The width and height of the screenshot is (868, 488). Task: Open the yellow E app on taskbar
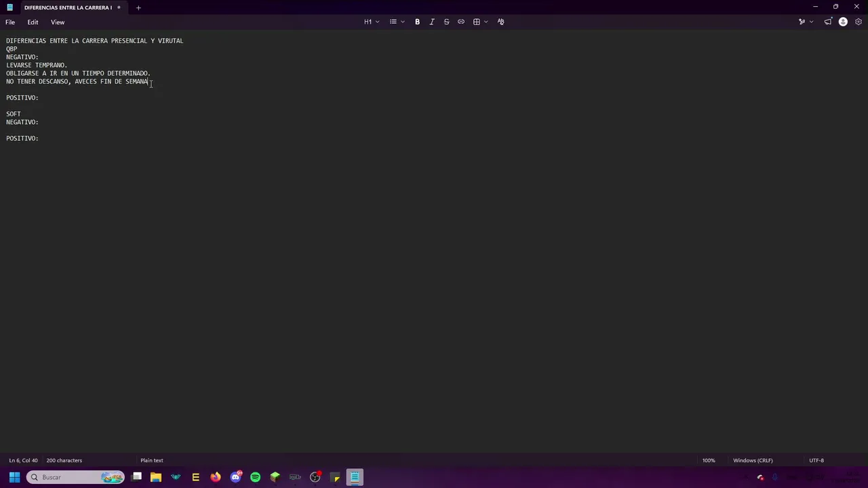[x=195, y=477]
